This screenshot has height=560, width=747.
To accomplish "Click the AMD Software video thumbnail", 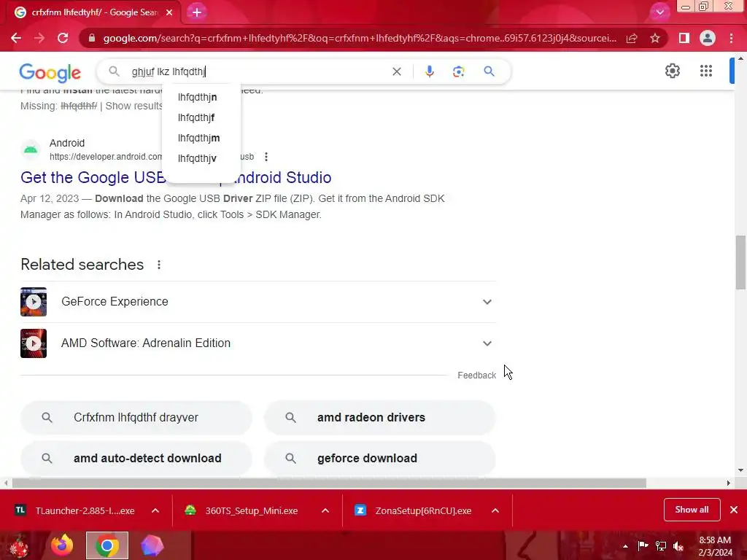I will click(x=34, y=343).
